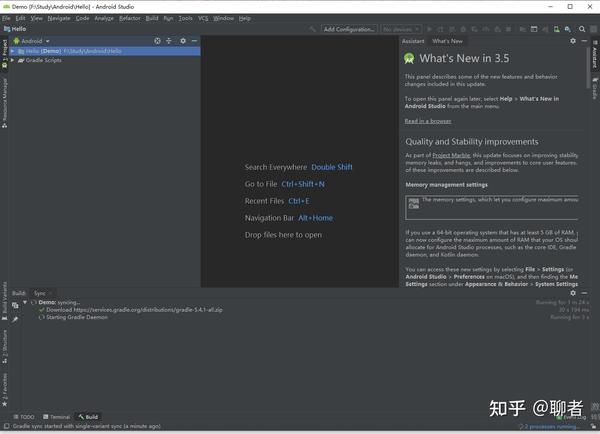Click the Stop icon in toolbar

tap(508, 29)
